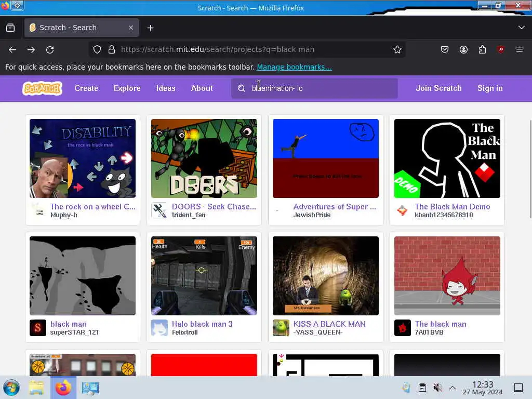Open the clock showing 12:33
Screen dimensions: 532x399
(x=483, y=388)
